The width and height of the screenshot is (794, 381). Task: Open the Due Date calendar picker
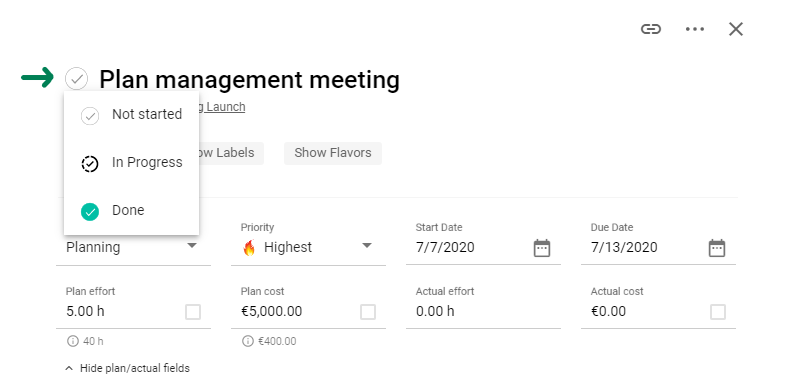tap(717, 248)
